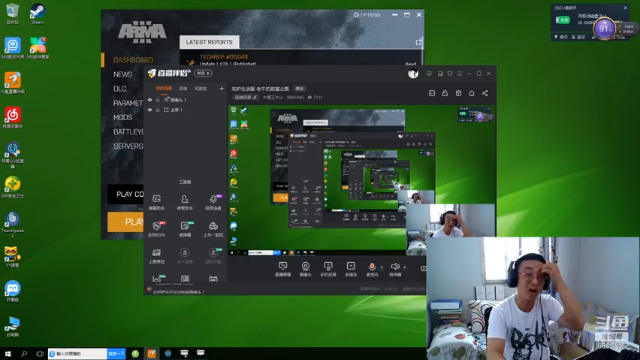
Task: Open the share icon in streaming app
Action: pos(485,93)
